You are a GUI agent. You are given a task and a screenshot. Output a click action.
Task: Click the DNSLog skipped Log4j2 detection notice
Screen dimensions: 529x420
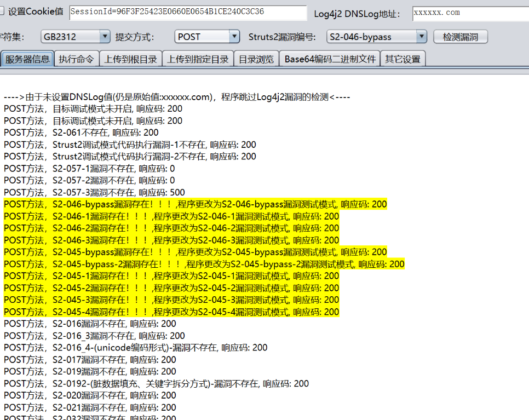click(176, 97)
